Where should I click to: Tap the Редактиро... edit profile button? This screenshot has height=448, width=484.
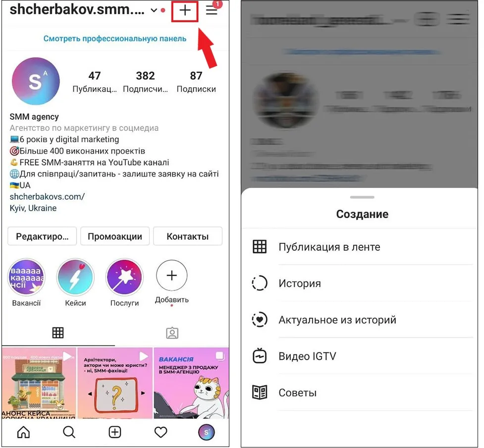point(42,236)
